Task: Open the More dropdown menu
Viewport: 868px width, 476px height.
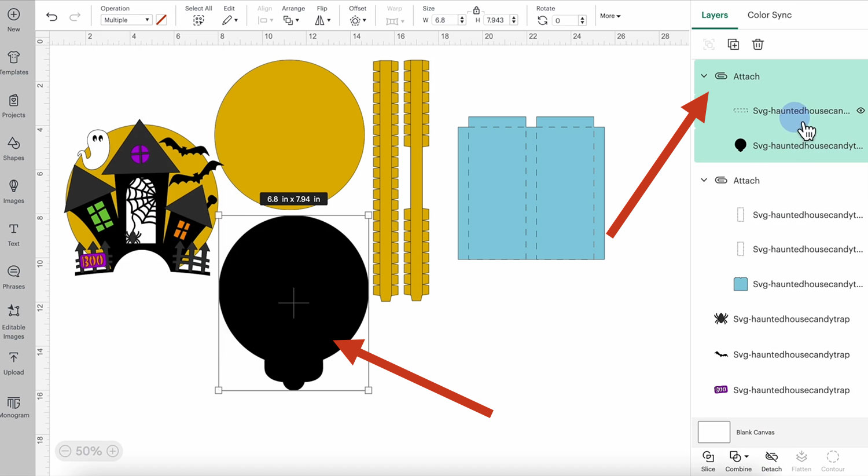Action: (610, 16)
